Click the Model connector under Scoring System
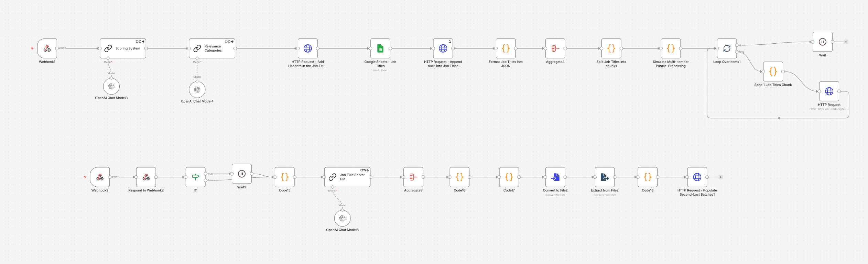 (x=108, y=58)
